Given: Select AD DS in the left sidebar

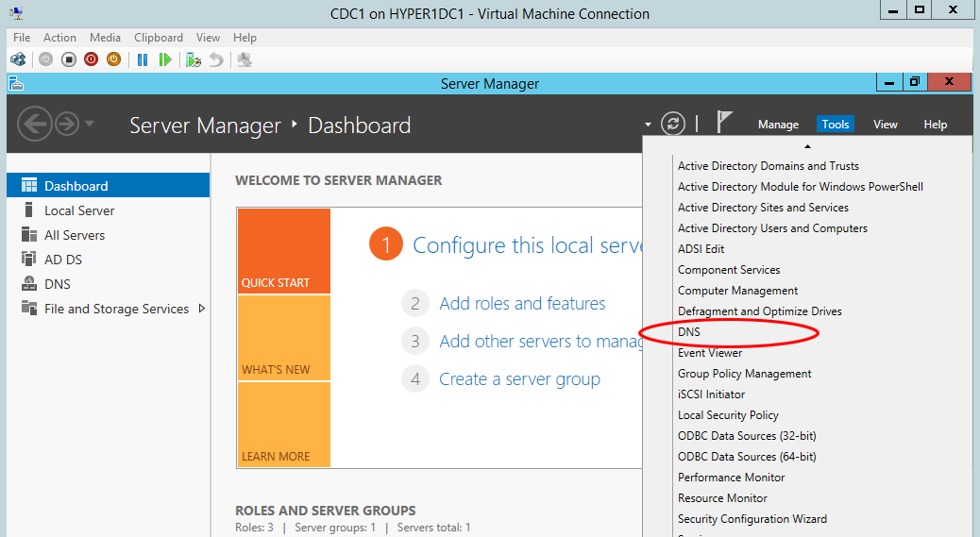Looking at the screenshot, I should [x=63, y=260].
